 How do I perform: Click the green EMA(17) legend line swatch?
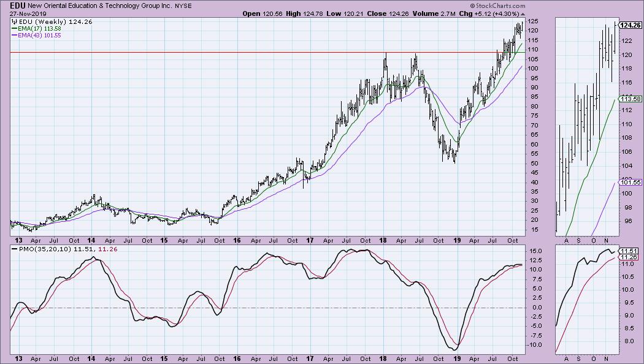pos(14,29)
